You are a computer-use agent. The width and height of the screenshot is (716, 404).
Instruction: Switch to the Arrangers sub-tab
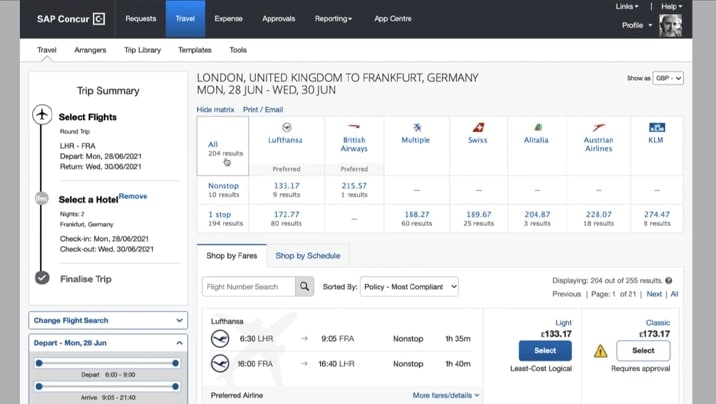click(90, 50)
